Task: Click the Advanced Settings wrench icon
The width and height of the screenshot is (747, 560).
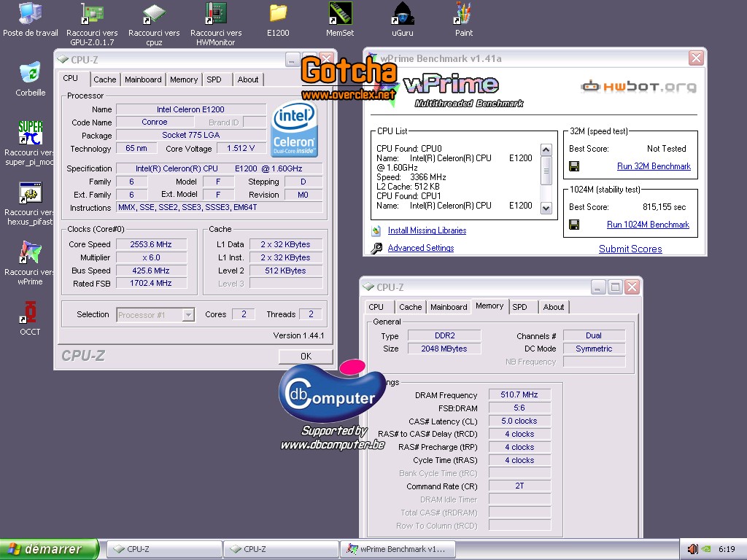Action: [376, 248]
